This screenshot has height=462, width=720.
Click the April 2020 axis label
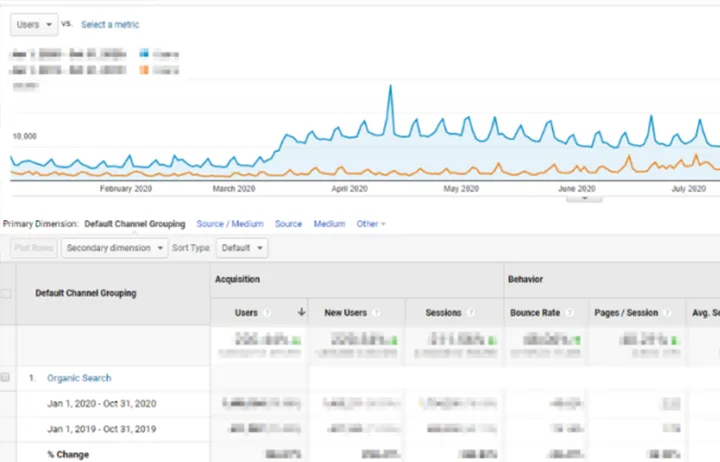tap(349, 189)
